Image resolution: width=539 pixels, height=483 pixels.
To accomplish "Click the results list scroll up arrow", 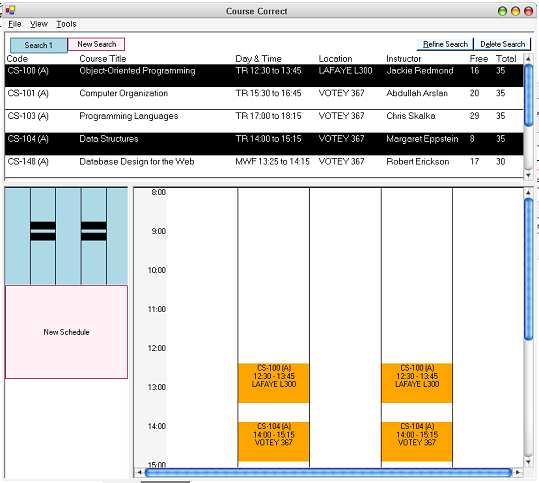I will (x=528, y=59).
